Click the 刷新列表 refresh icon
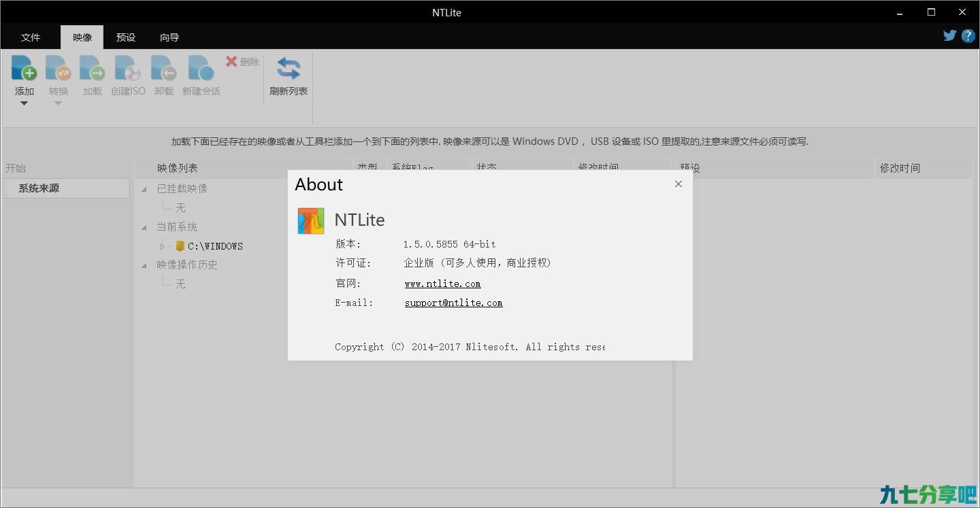The image size is (980, 508). coord(289,69)
